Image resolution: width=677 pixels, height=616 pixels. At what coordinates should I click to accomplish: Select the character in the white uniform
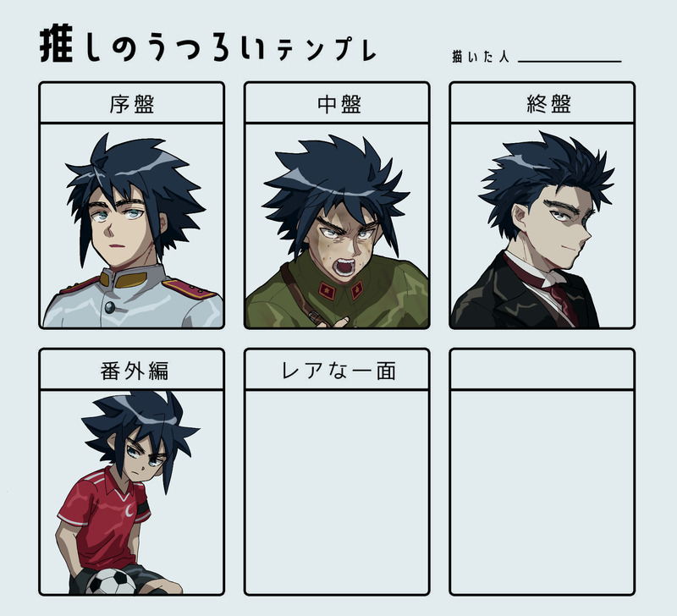point(132,230)
